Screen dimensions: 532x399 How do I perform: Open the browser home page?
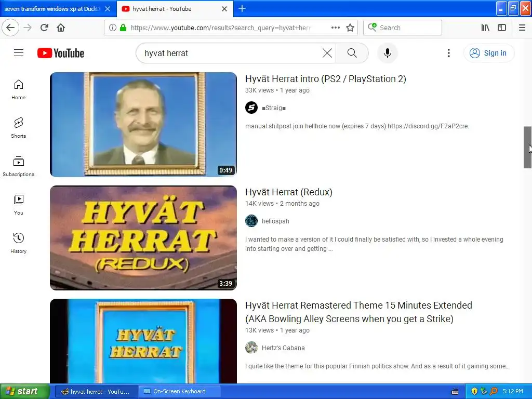[x=61, y=28]
